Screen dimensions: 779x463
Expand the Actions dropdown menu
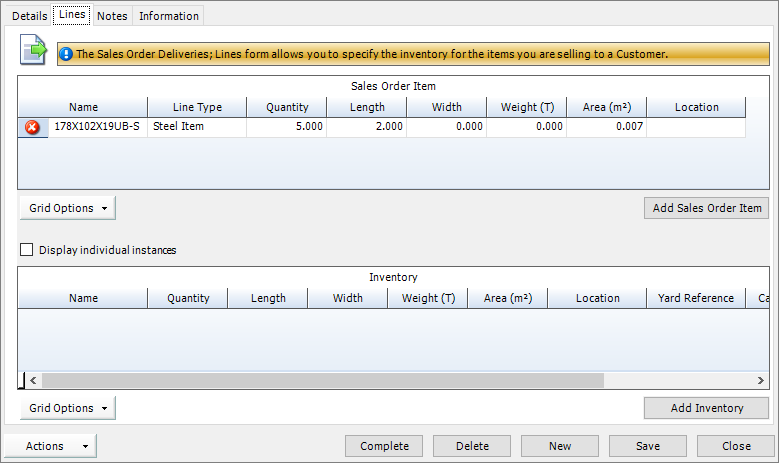(51, 446)
